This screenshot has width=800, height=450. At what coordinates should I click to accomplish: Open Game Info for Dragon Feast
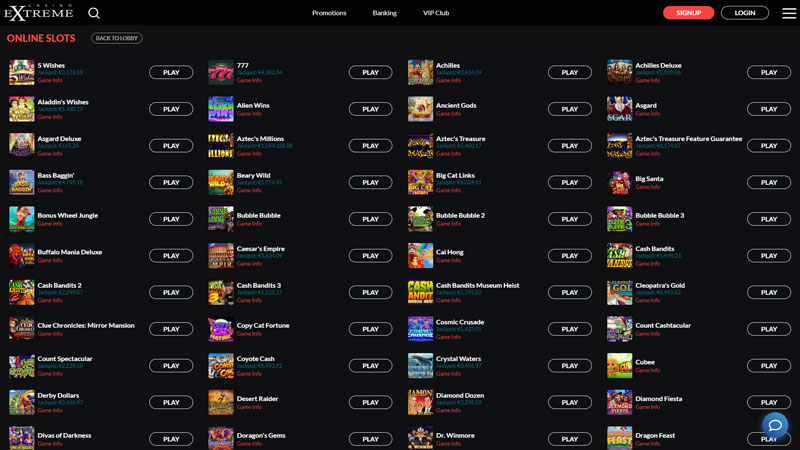(647, 443)
